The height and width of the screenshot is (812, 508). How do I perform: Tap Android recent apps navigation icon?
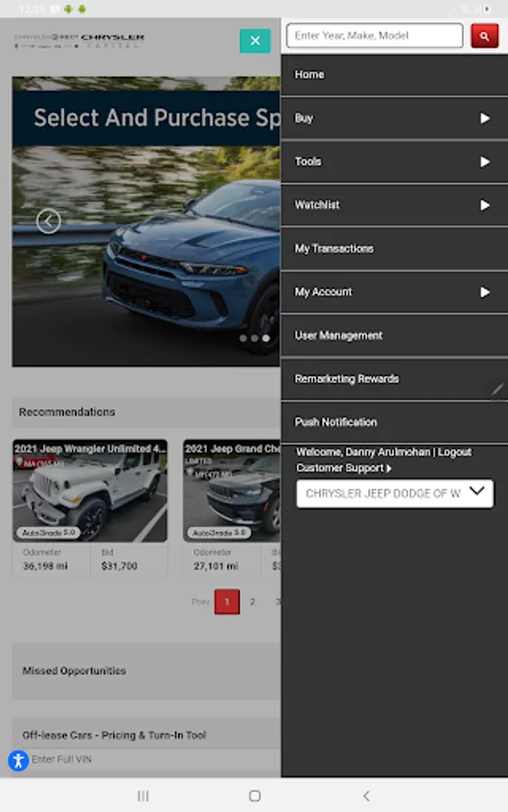pyautogui.click(x=143, y=796)
